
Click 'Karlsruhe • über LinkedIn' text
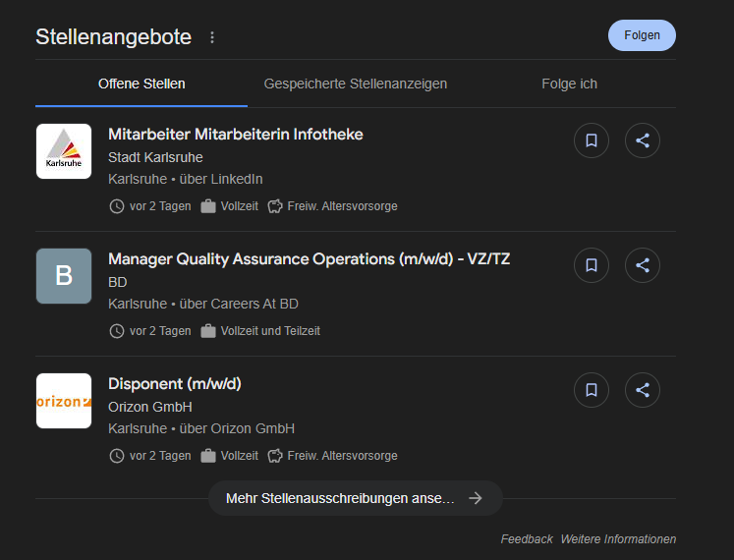pos(186,179)
